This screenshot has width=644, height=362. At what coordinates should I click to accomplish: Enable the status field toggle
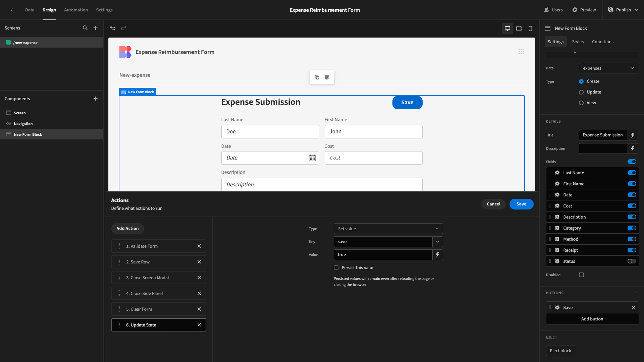point(632,261)
